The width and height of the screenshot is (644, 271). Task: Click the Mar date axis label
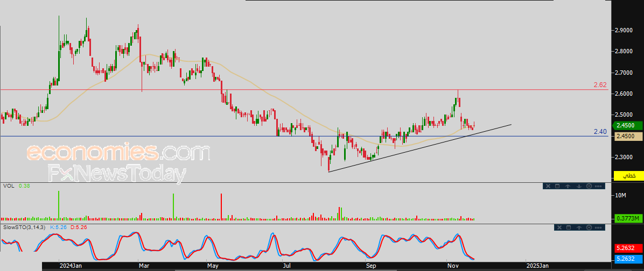tap(145, 266)
